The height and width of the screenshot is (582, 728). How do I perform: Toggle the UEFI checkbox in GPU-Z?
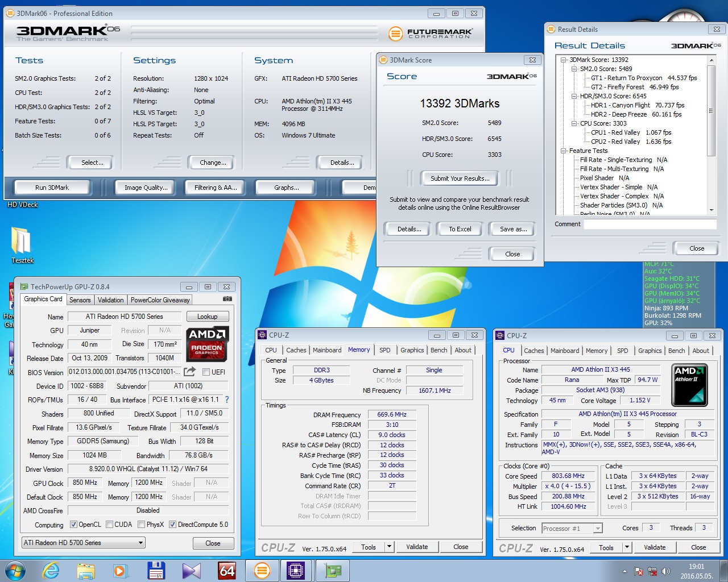pos(207,372)
